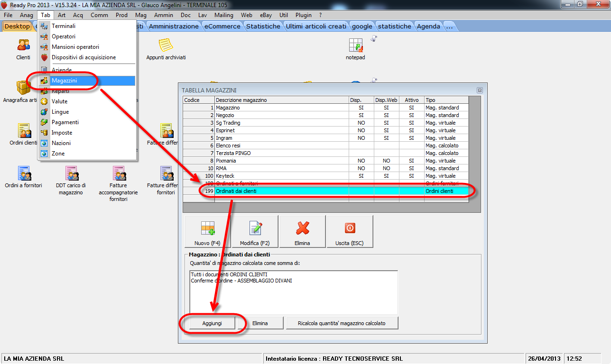Select the Ordinati dai clienti row
The image size is (611, 364).
tap(326, 191)
